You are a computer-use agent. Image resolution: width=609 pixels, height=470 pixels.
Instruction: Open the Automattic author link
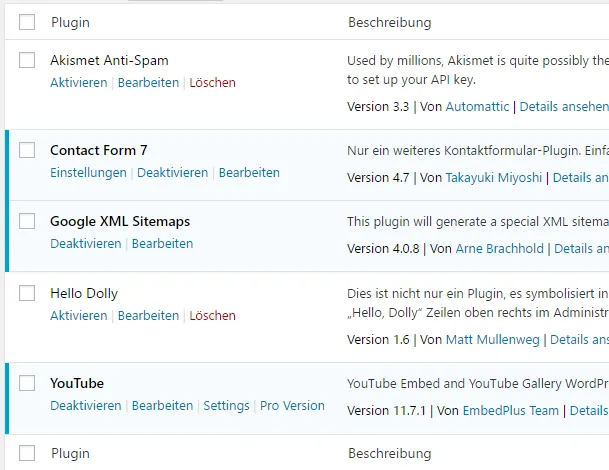(x=477, y=106)
